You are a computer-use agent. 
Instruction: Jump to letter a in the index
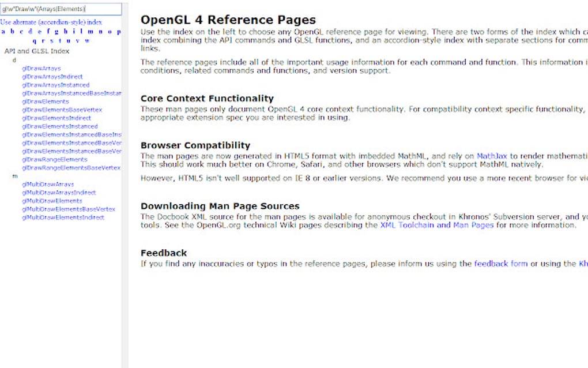point(3,32)
